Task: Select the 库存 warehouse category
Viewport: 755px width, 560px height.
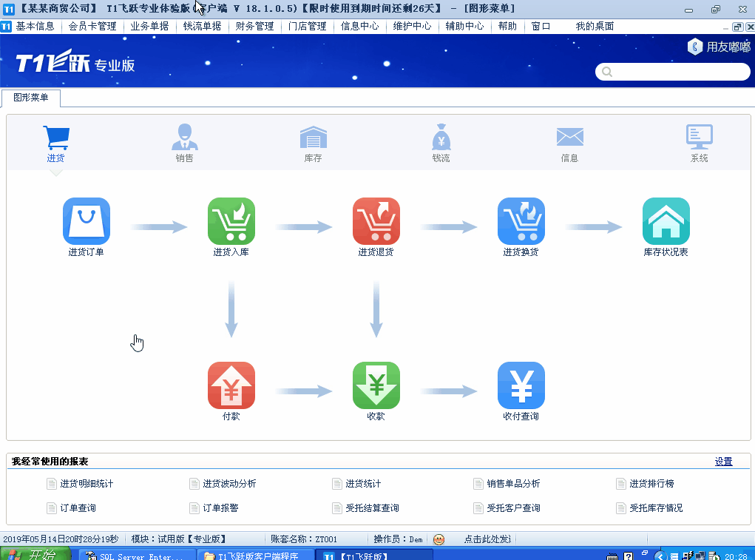Action: pos(313,144)
